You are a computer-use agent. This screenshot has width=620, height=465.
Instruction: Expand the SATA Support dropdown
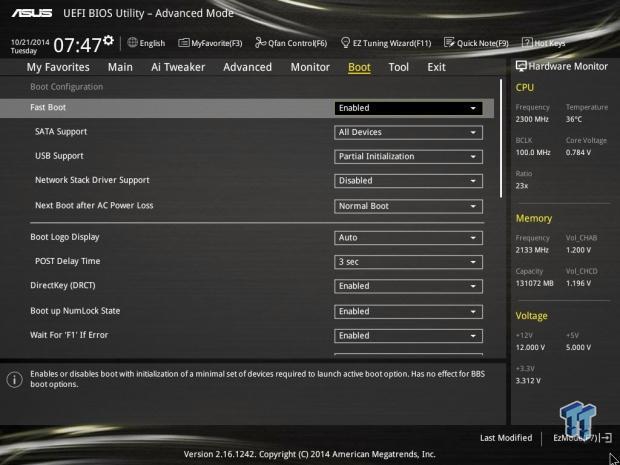click(x=408, y=132)
